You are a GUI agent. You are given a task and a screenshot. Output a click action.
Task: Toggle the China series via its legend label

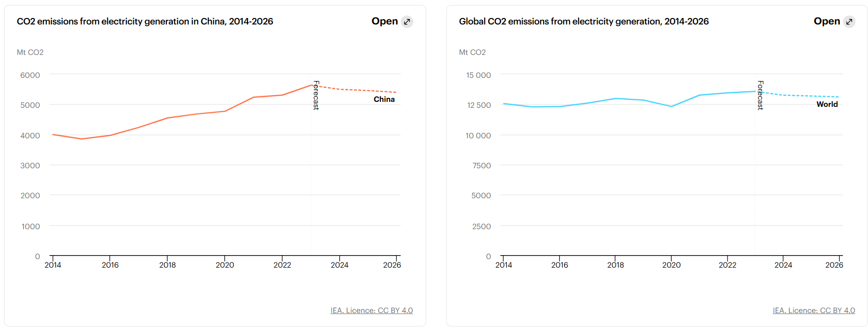(384, 99)
